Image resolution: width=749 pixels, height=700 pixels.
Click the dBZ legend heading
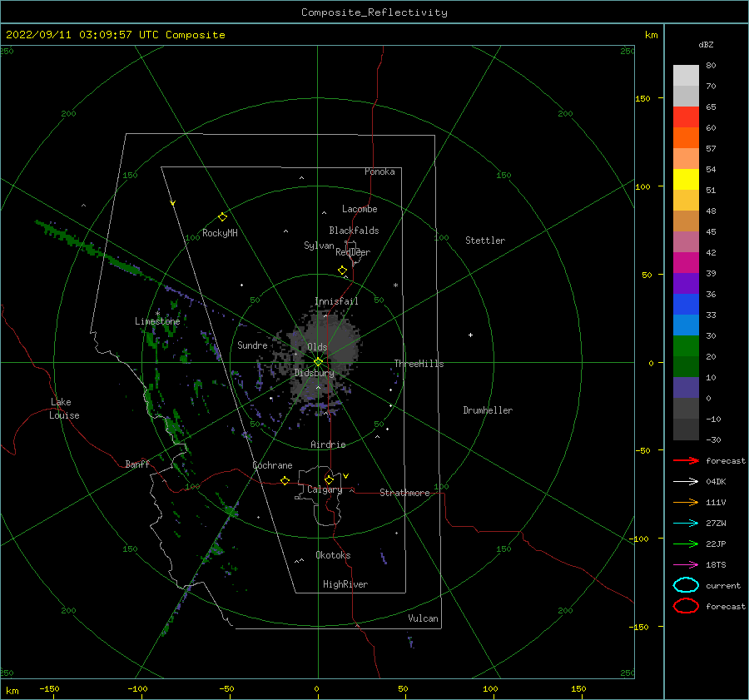point(706,44)
